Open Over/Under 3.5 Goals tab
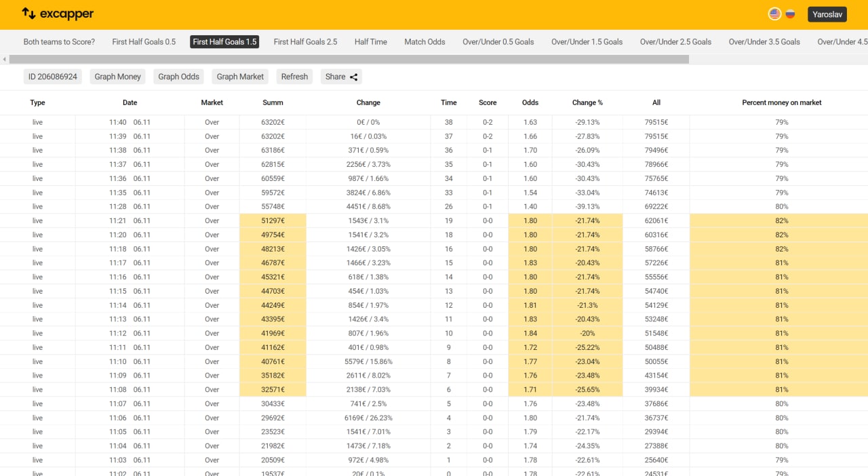The height and width of the screenshot is (476, 868). tap(764, 42)
